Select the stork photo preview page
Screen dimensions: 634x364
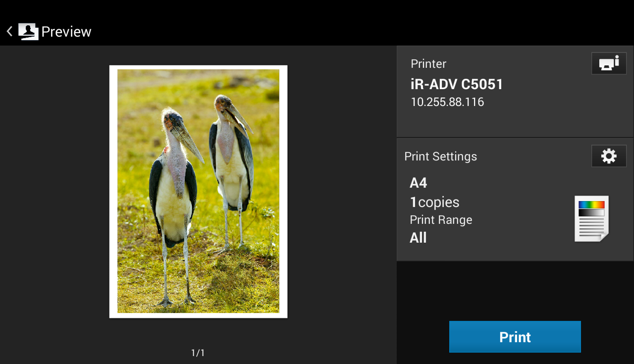click(x=198, y=191)
